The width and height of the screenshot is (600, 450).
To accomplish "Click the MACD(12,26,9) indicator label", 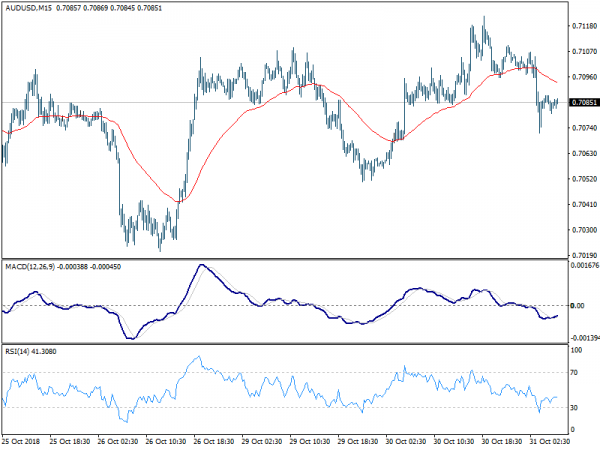I will [30, 267].
